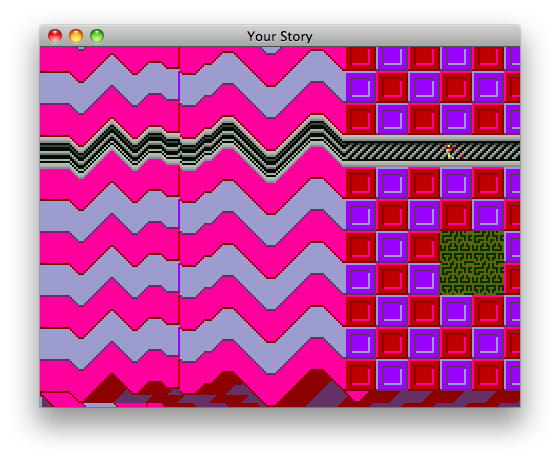
Task: Close the Your Story window
Action: tap(55, 36)
